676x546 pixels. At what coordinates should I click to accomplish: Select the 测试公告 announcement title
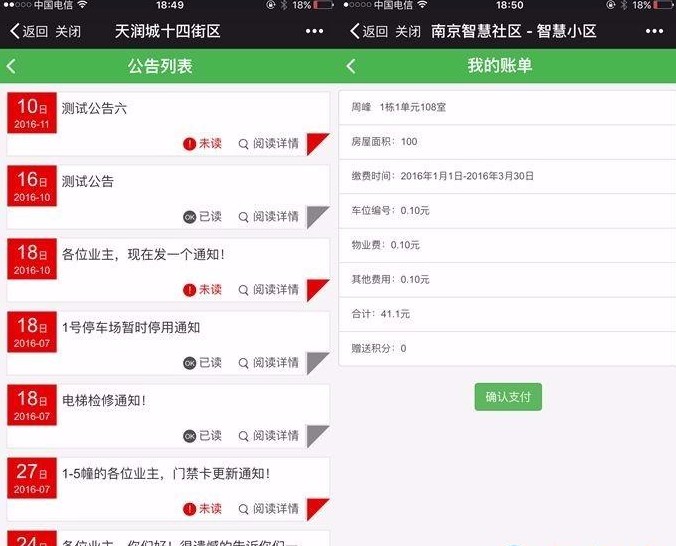(88, 182)
